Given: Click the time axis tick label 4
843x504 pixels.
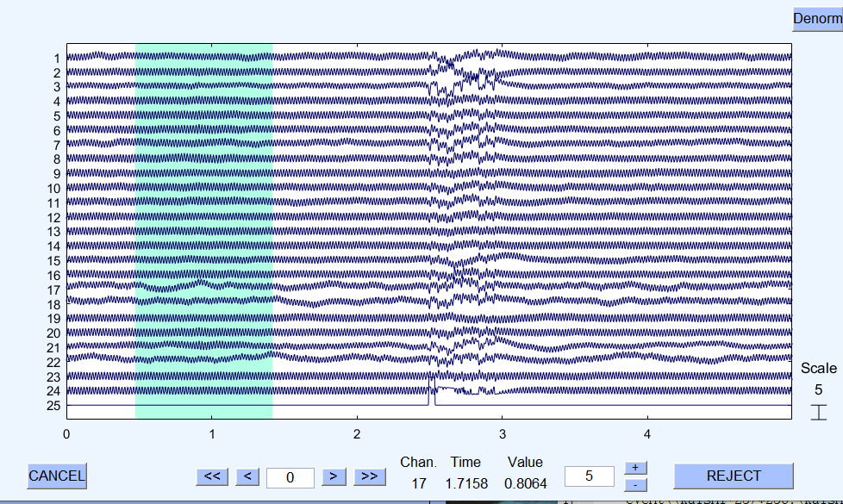Looking at the screenshot, I should click(647, 434).
